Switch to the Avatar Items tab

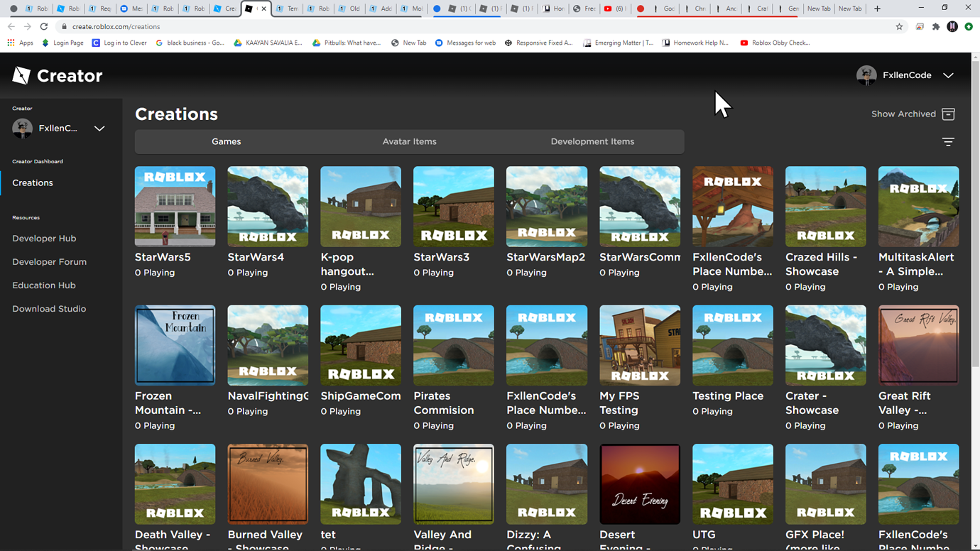click(409, 141)
